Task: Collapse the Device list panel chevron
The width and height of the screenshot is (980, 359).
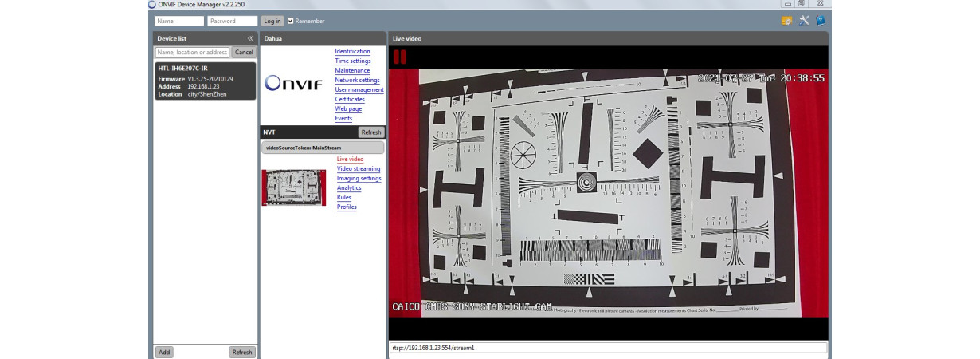Action: point(250,38)
